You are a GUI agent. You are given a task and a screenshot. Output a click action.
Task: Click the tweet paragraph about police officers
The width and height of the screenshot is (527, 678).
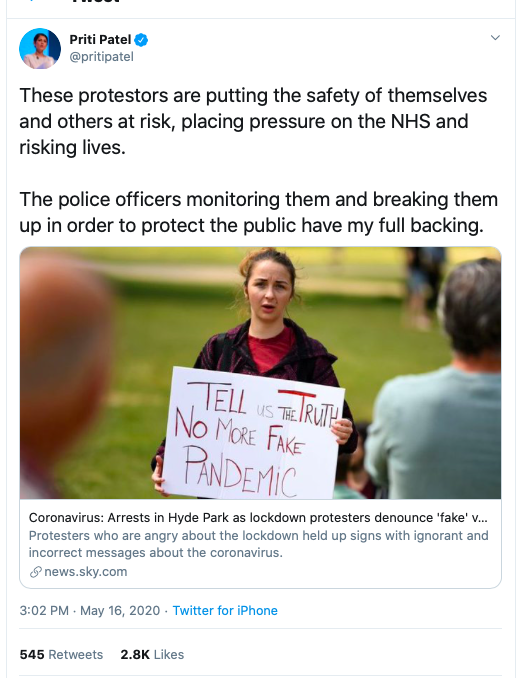click(x=259, y=212)
